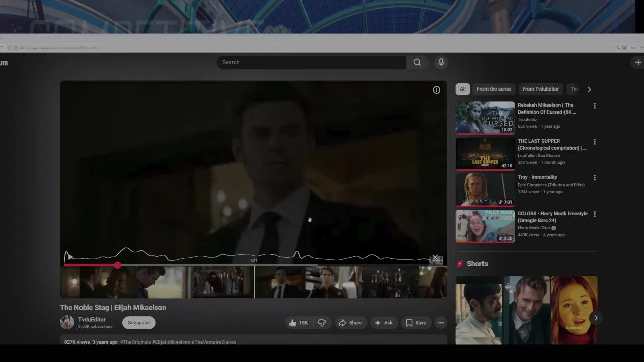This screenshot has width=644, height=362.
Task: Select the All filter chip
Action: click(463, 89)
